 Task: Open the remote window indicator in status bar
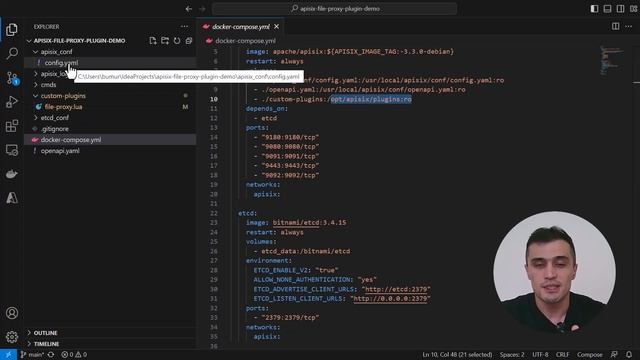[8, 355]
